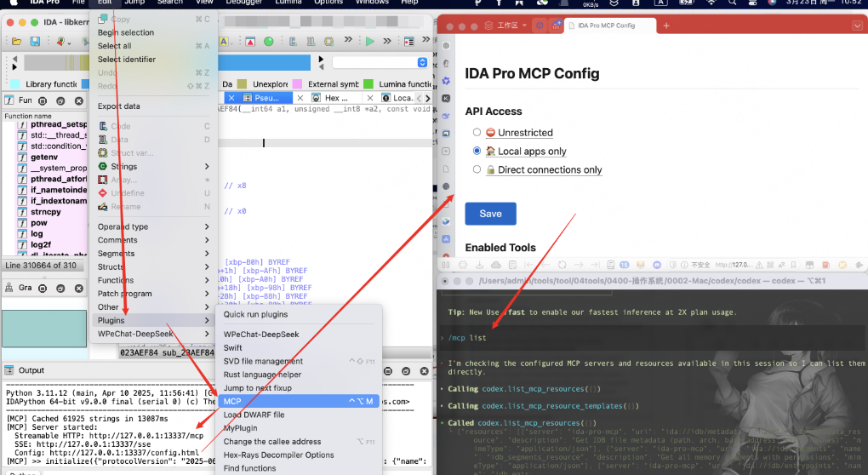Choose SVD file management plugin
868x475 pixels.
click(x=299, y=362)
